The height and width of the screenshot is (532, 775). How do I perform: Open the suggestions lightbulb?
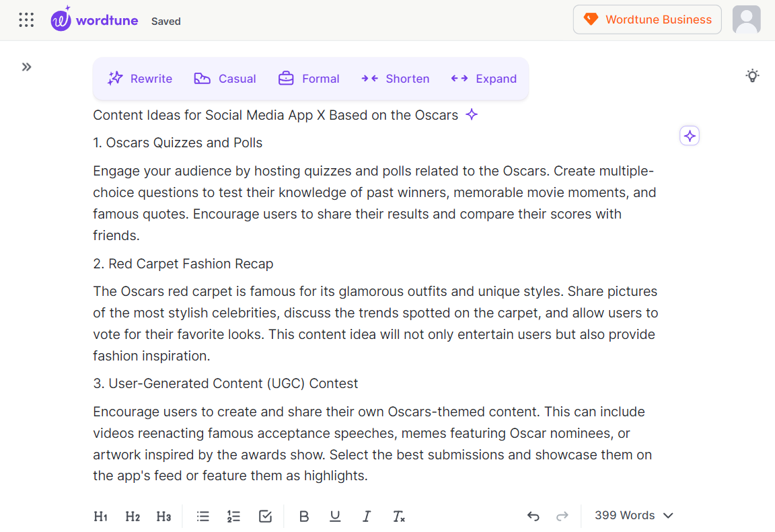pos(752,75)
